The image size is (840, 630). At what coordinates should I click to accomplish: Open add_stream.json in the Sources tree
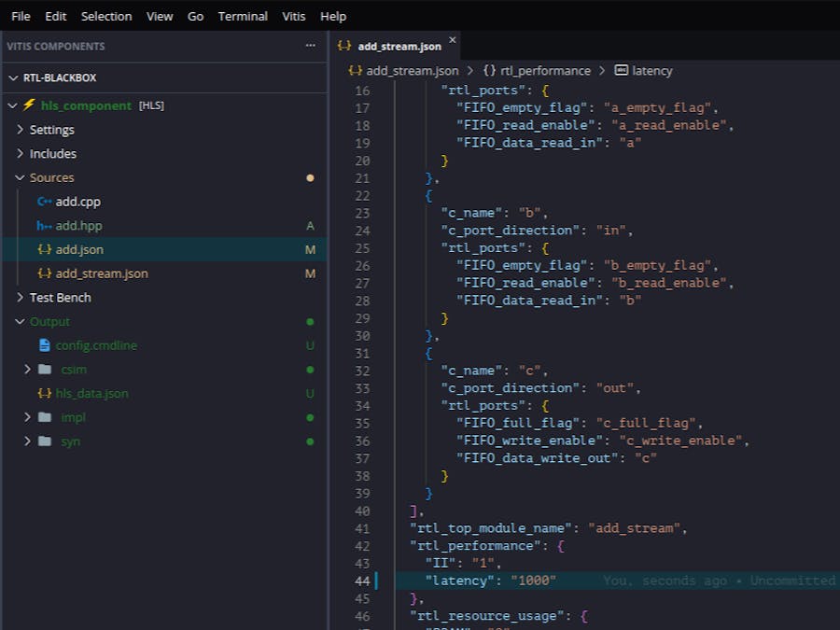(x=101, y=273)
